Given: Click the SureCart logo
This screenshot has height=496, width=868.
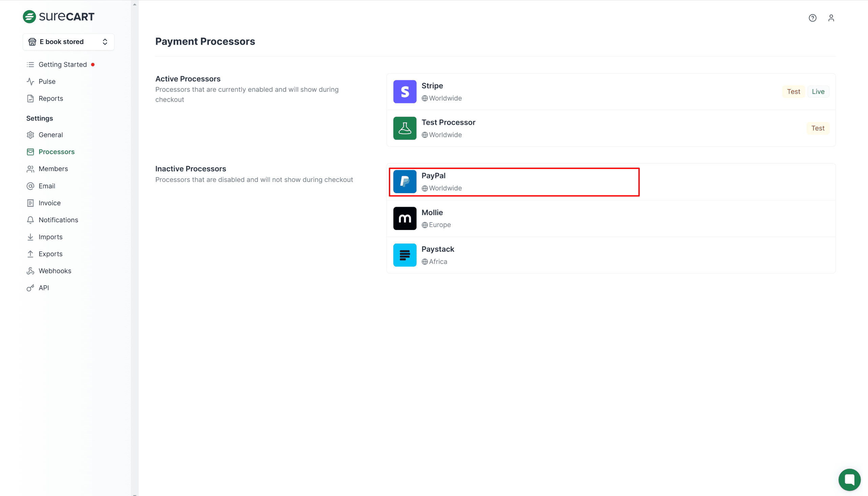Looking at the screenshot, I should (x=58, y=16).
